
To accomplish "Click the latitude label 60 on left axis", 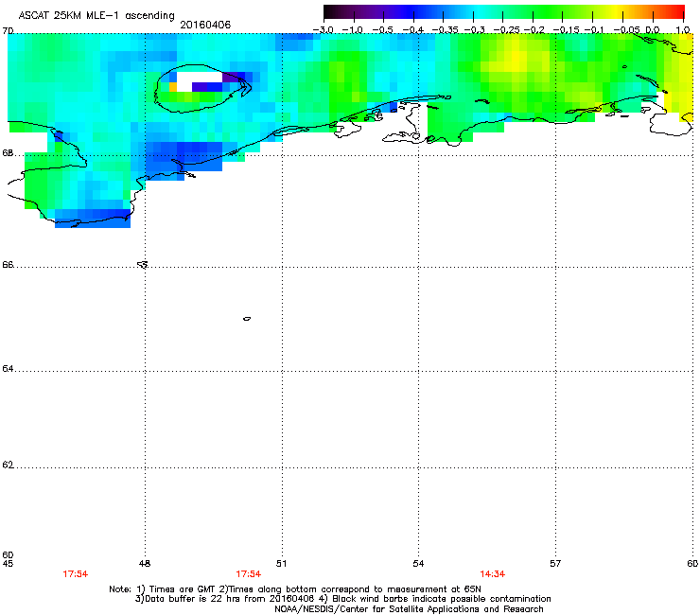I will 8,554.
